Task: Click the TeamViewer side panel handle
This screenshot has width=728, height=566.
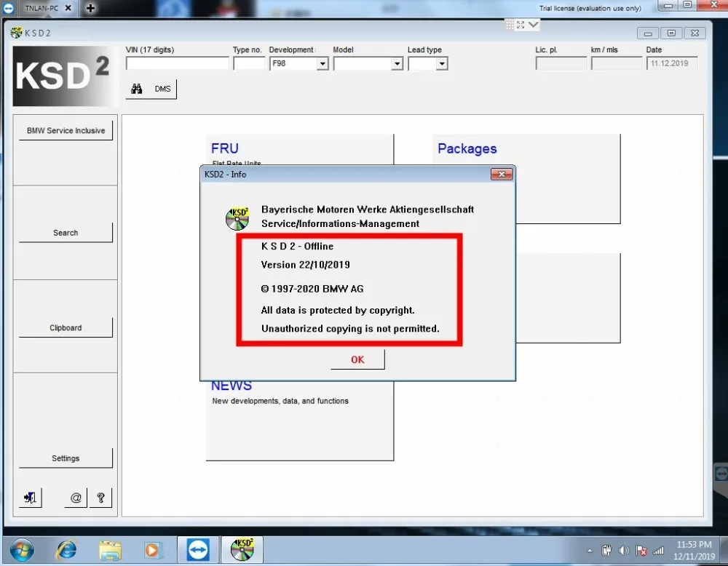Action: tap(721, 474)
